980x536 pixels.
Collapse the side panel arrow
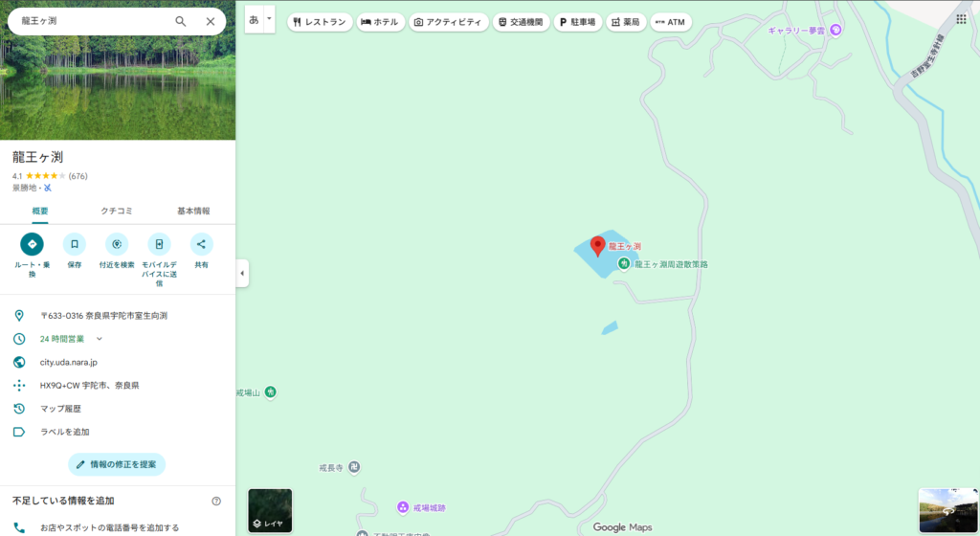click(x=242, y=273)
